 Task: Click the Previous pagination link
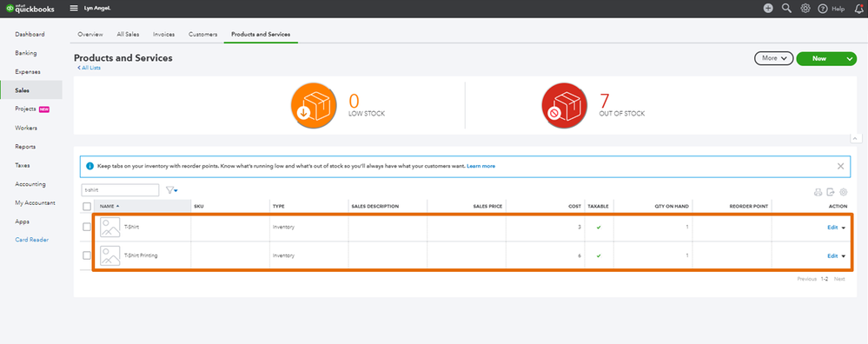(806, 280)
